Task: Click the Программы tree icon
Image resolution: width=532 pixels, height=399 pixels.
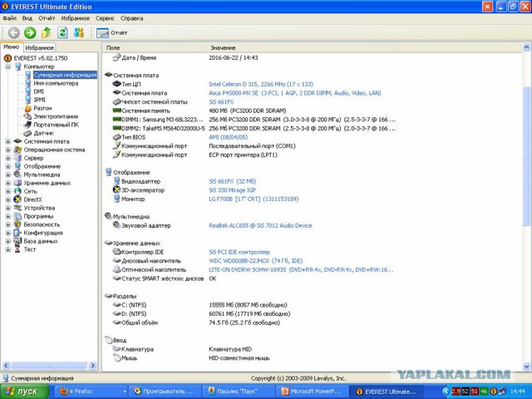Action: [17, 216]
